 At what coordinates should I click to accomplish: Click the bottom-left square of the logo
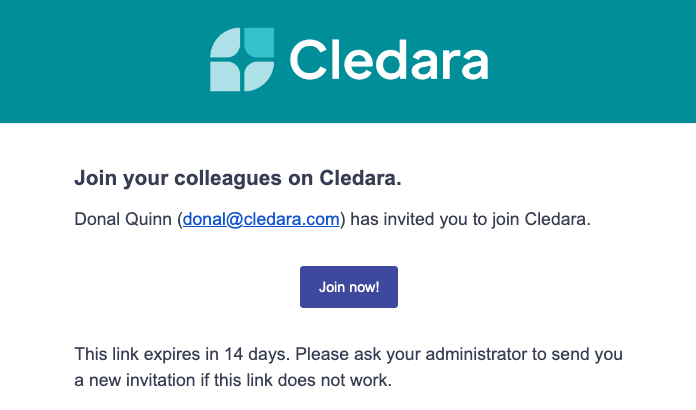pyautogui.click(x=225, y=77)
